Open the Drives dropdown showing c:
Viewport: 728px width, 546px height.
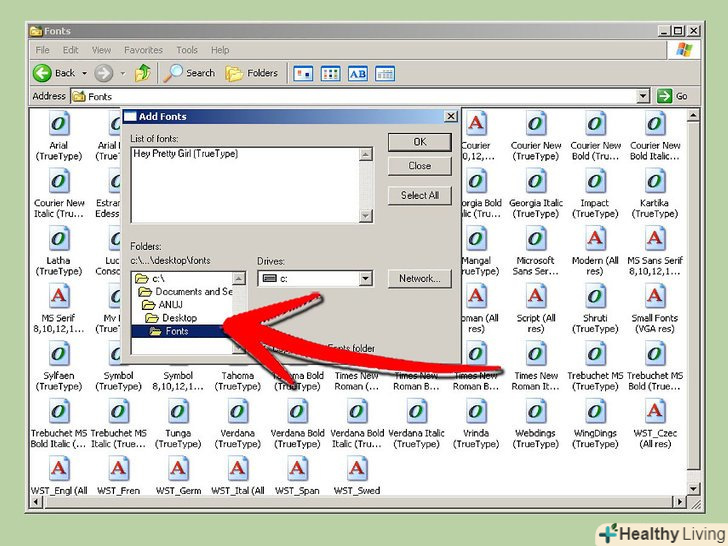coord(365,279)
